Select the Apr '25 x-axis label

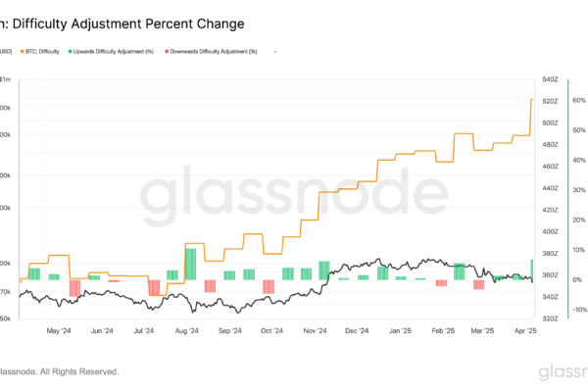tap(526, 331)
